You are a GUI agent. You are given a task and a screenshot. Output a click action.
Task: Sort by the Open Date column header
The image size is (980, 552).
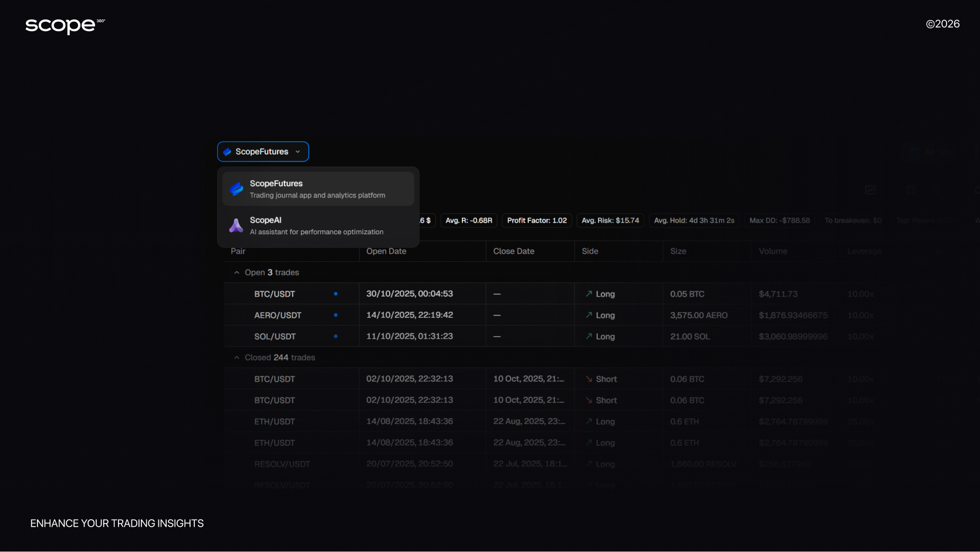(x=386, y=251)
